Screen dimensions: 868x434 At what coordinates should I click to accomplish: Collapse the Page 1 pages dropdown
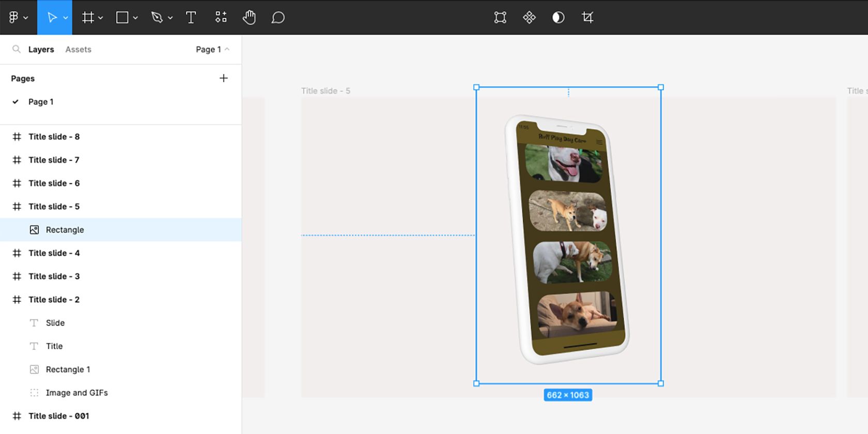[x=212, y=50]
